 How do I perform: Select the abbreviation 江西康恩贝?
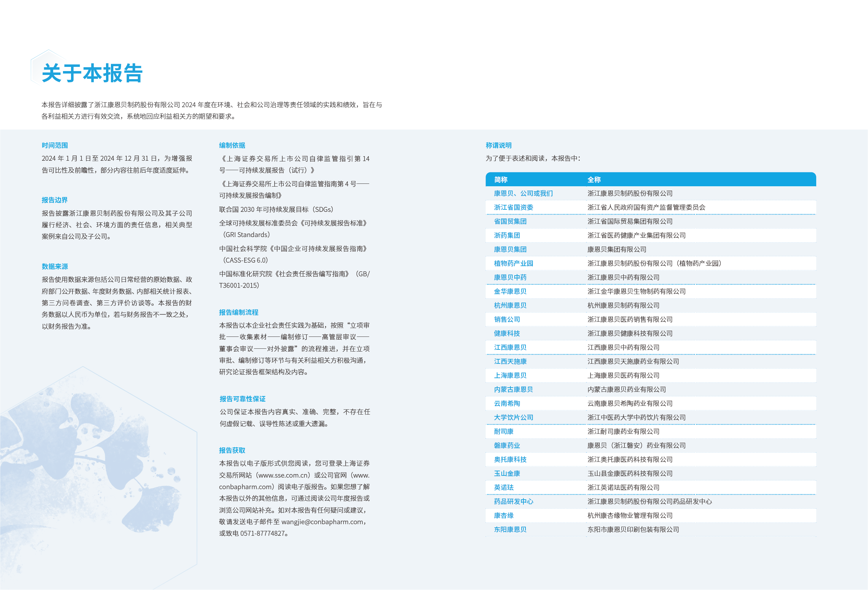[x=510, y=348]
